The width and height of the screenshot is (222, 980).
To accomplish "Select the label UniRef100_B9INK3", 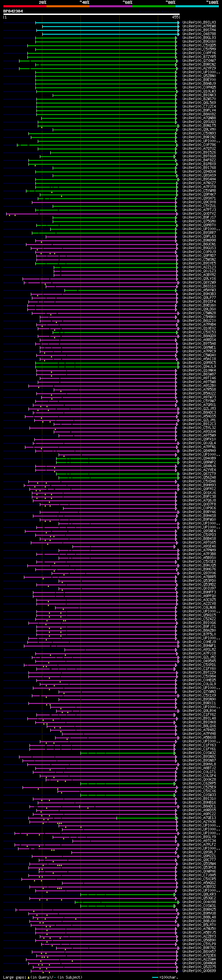I will (x=199, y=95).
